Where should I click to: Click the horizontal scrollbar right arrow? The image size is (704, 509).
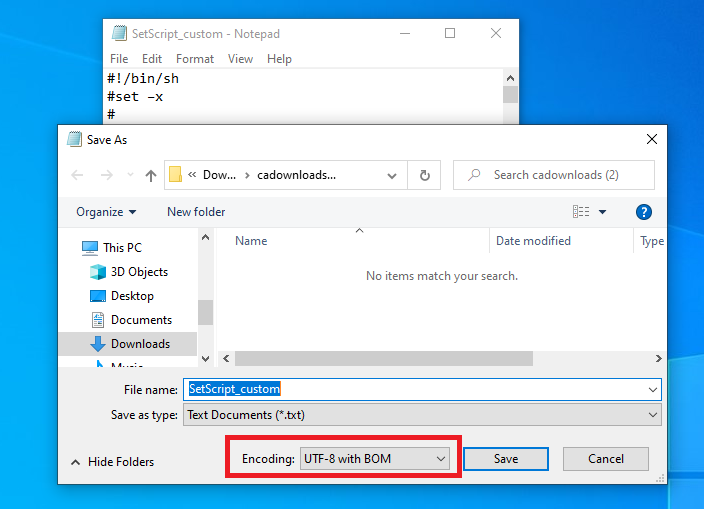pos(658,359)
